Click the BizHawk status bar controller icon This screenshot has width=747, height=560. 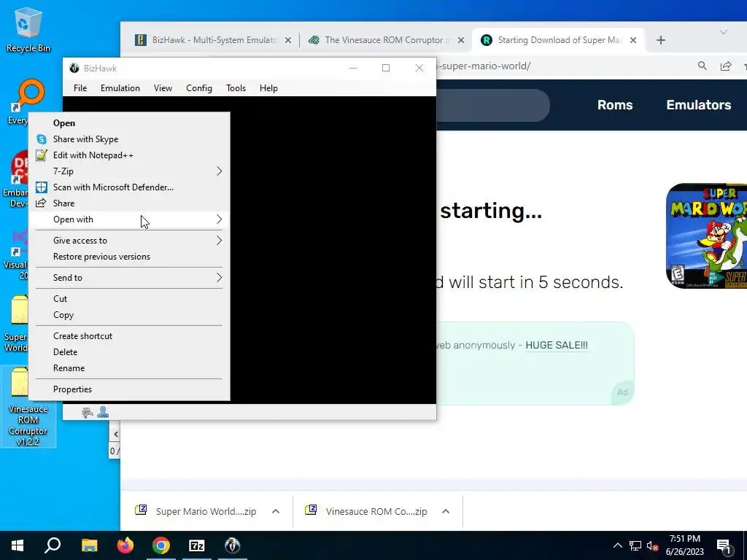88,413
